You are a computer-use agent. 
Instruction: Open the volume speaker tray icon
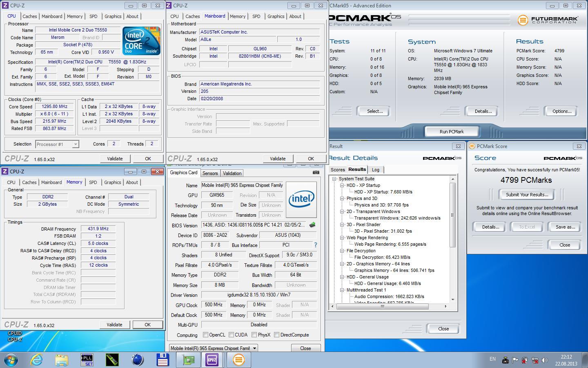pos(544,360)
